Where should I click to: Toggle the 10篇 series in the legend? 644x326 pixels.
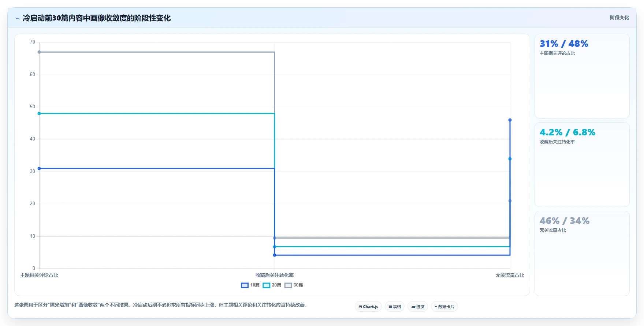(250, 285)
